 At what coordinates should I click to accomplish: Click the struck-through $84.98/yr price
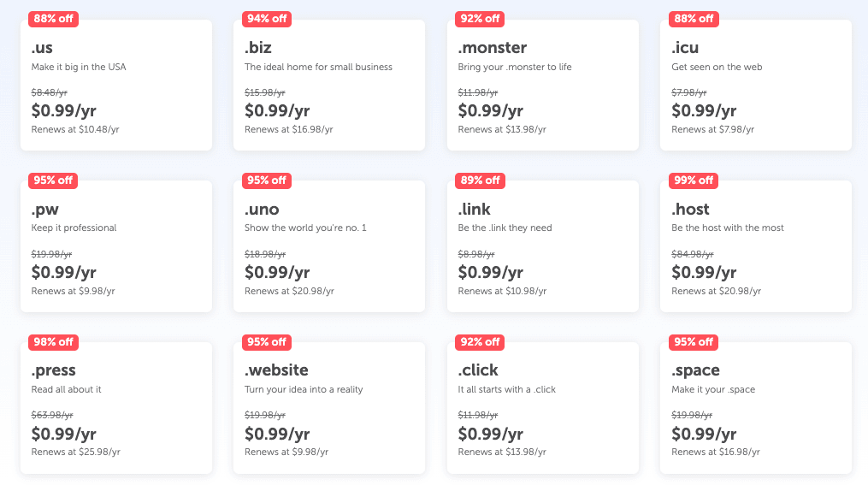pos(693,254)
